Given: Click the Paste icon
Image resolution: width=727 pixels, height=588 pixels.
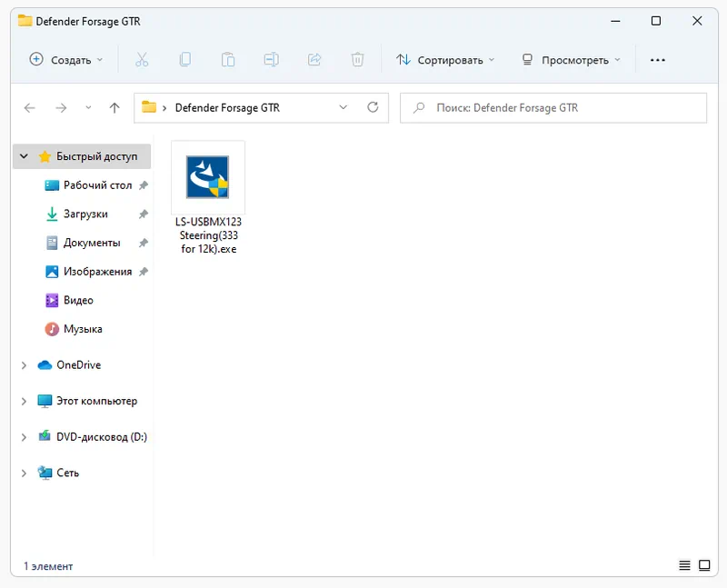Looking at the screenshot, I should coord(228,59).
